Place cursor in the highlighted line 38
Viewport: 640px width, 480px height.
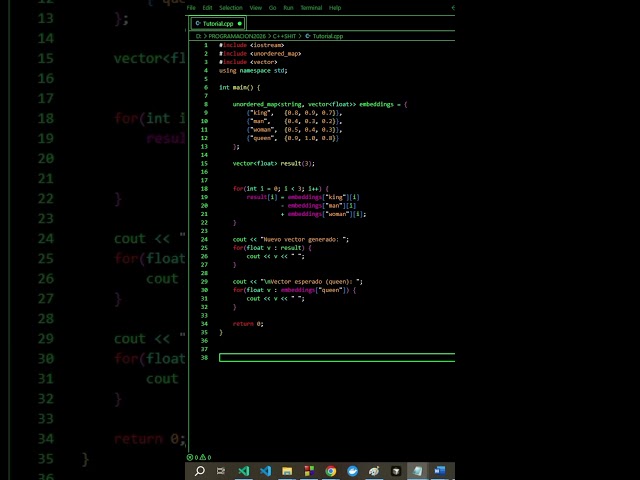pyautogui.click(x=337, y=358)
